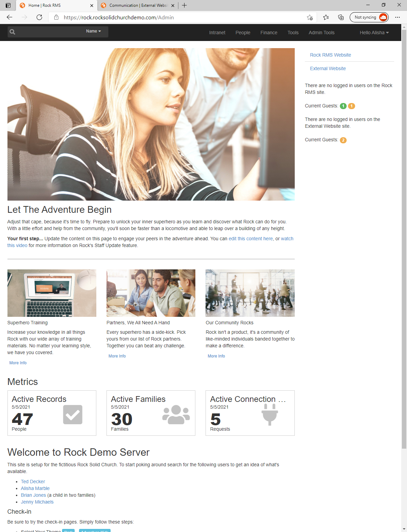Click the search magnifier icon

[13, 32]
